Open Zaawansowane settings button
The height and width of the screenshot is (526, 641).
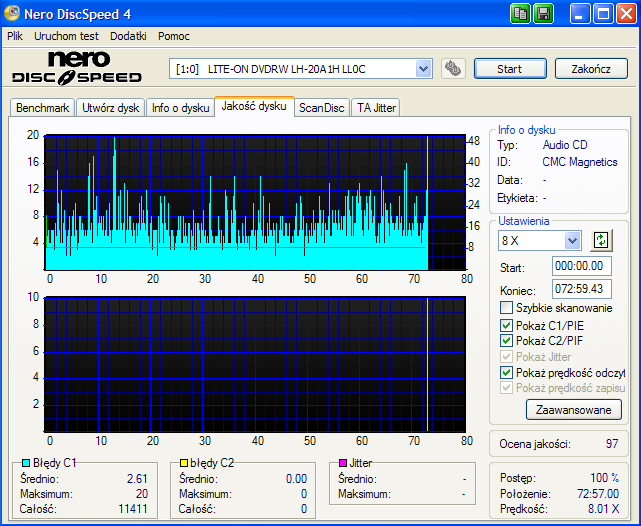tap(574, 410)
